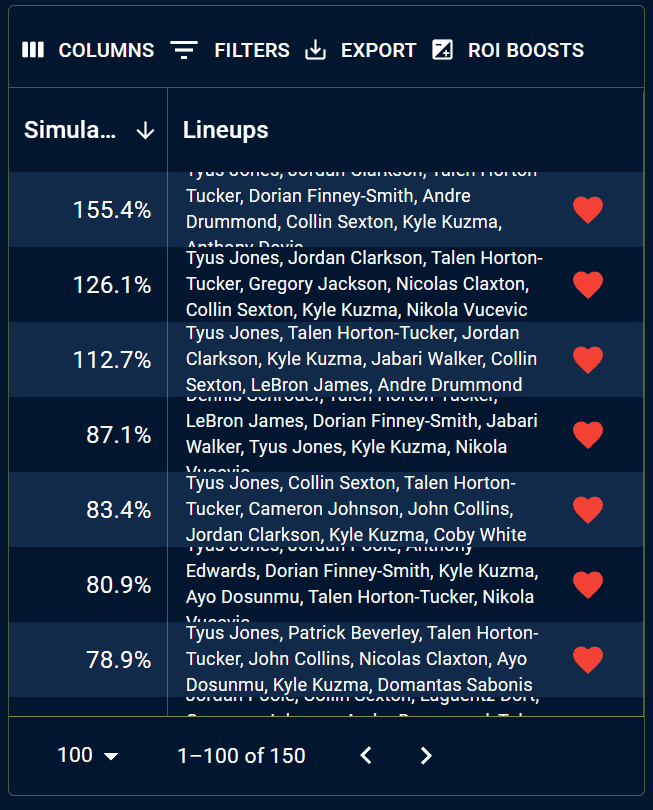Open the ROI BOOSTS option
Screen dimensions: 653x810
point(526,50)
